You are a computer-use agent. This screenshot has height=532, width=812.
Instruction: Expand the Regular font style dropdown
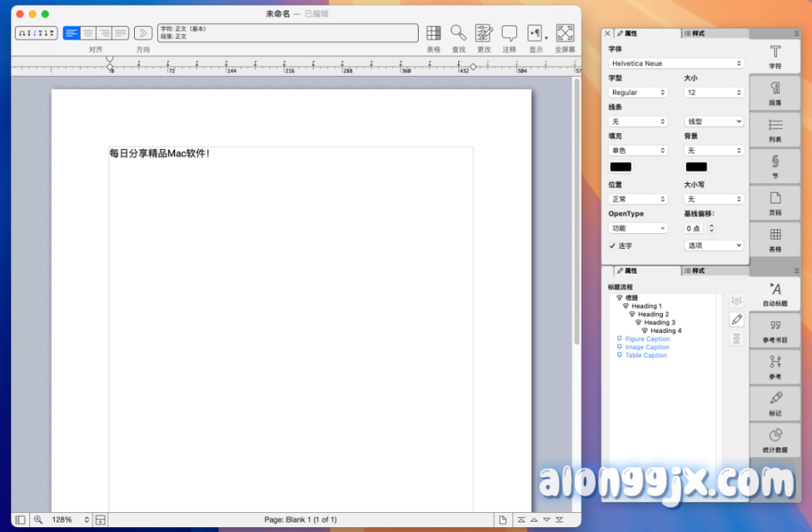pyautogui.click(x=638, y=93)
